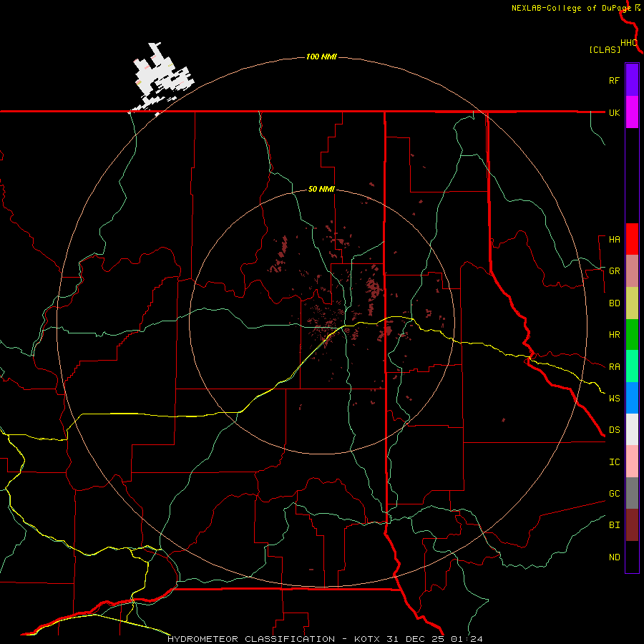This screenshot has width=644, height=644.
Task: Click the UK magenta legend swatch
Action: (632, 112)
